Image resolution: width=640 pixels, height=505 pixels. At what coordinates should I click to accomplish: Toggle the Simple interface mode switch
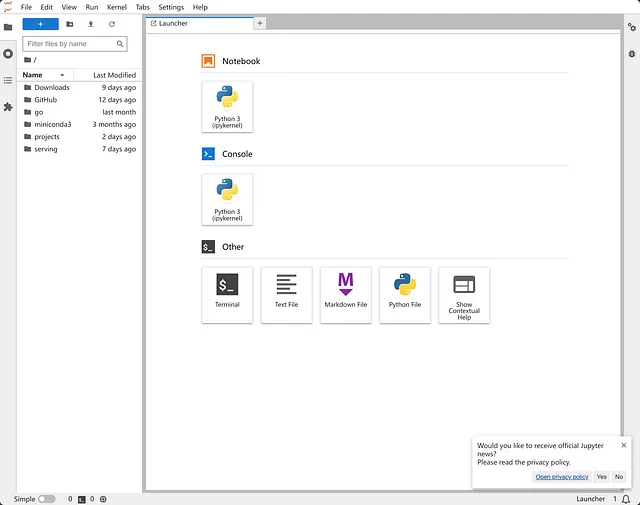47,499
